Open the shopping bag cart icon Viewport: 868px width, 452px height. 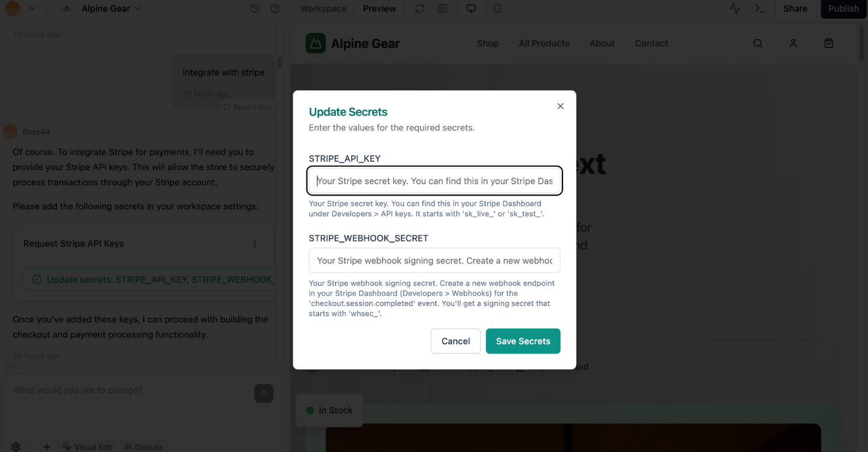829,43
